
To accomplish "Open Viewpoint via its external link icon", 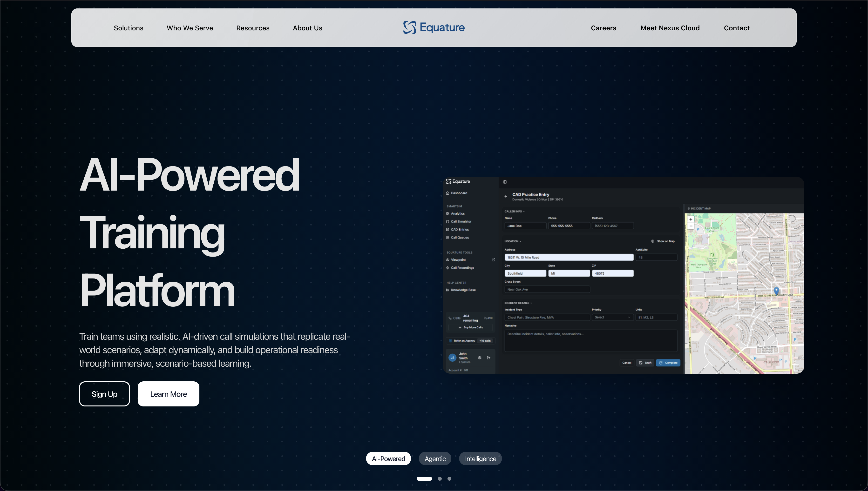I will point(494,260).
